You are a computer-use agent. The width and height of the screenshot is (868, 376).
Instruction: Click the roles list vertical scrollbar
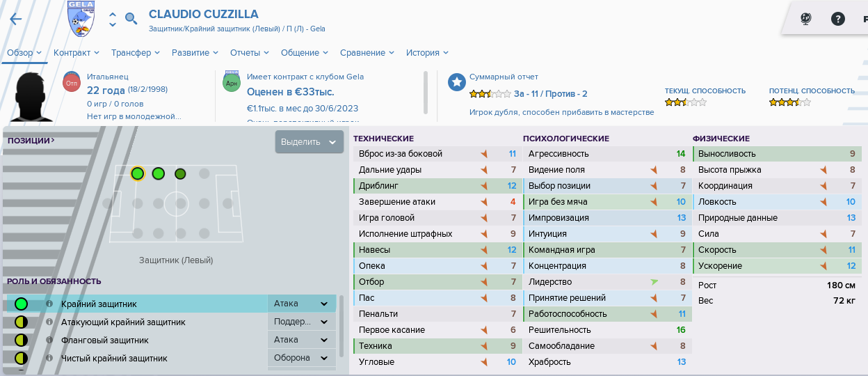click(341, 327)
